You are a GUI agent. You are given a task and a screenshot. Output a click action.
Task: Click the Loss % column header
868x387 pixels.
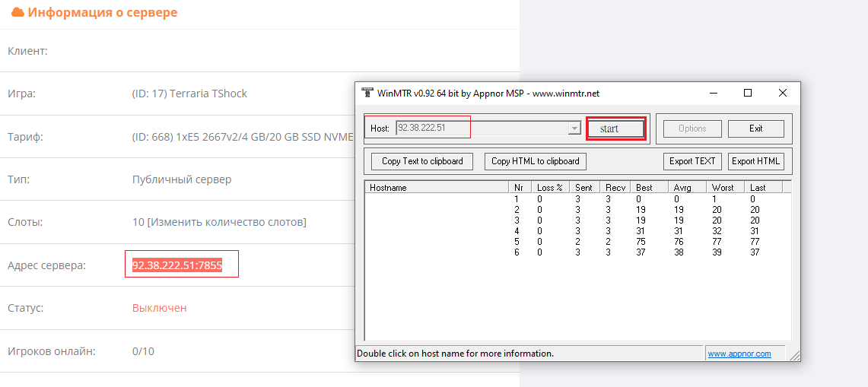coord(550,187)
